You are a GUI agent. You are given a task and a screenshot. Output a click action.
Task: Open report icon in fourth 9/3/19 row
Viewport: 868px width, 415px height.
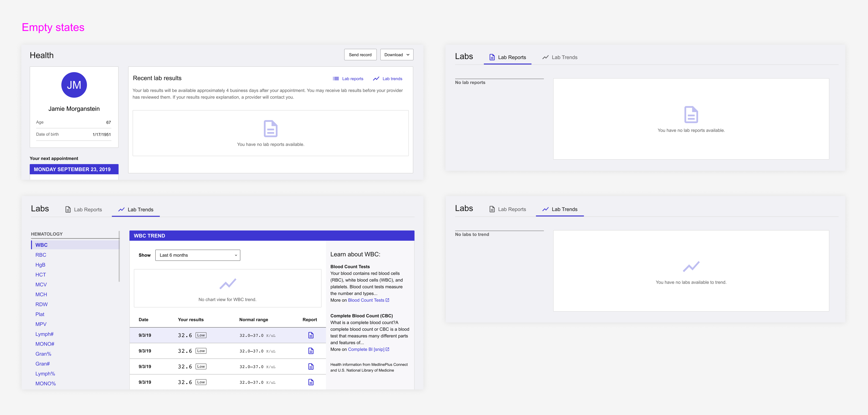point(311,382)
